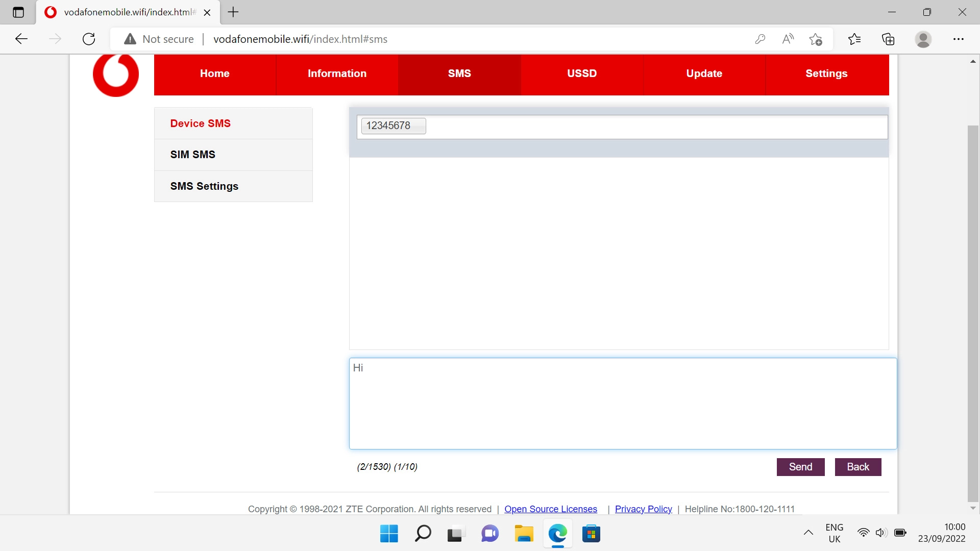
Task: Open SMS Settings in the sidebar
Action: click(233, 186)
